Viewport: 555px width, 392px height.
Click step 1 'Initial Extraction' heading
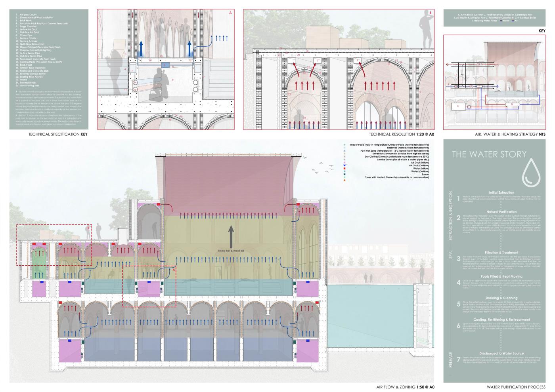click(496, 192)
